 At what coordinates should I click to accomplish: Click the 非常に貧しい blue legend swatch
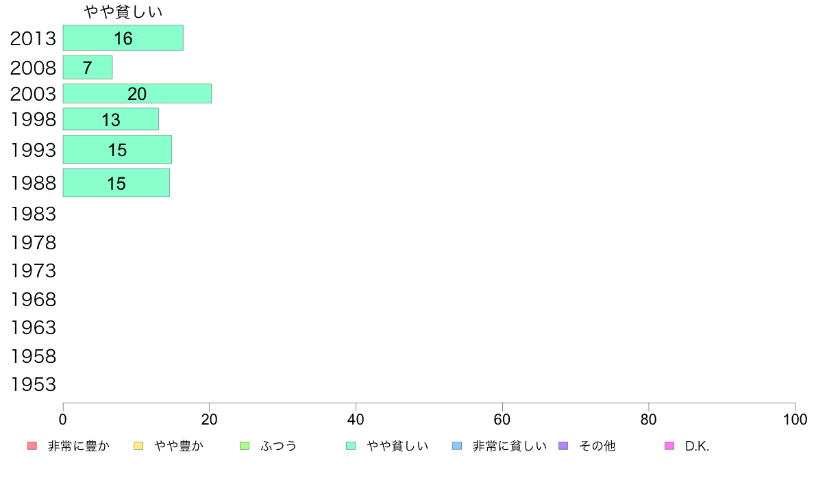[457, 446]
